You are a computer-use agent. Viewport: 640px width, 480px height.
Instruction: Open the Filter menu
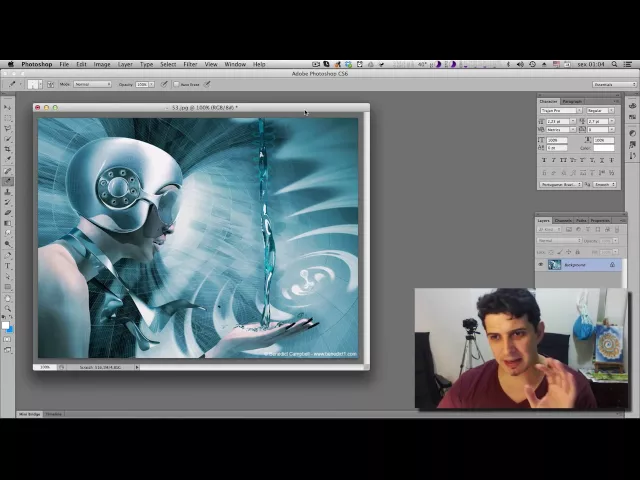coord(190,64)
